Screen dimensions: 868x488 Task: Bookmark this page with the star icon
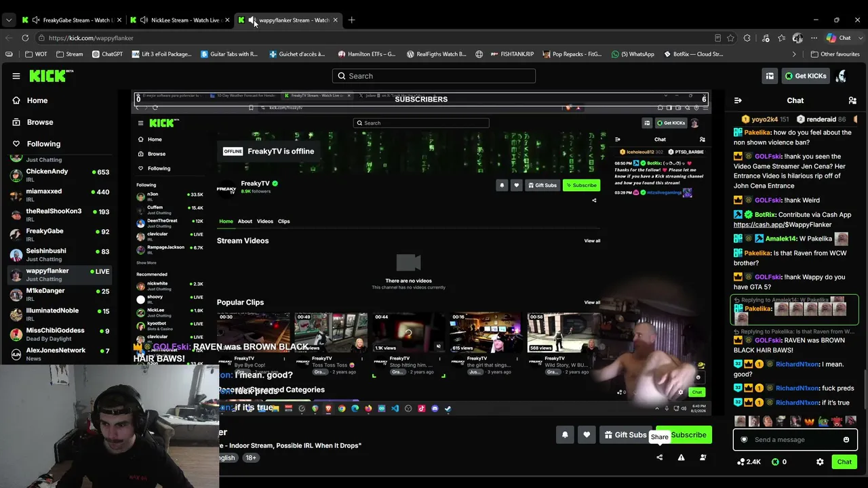pyautogui.click(x=730, y=38)
